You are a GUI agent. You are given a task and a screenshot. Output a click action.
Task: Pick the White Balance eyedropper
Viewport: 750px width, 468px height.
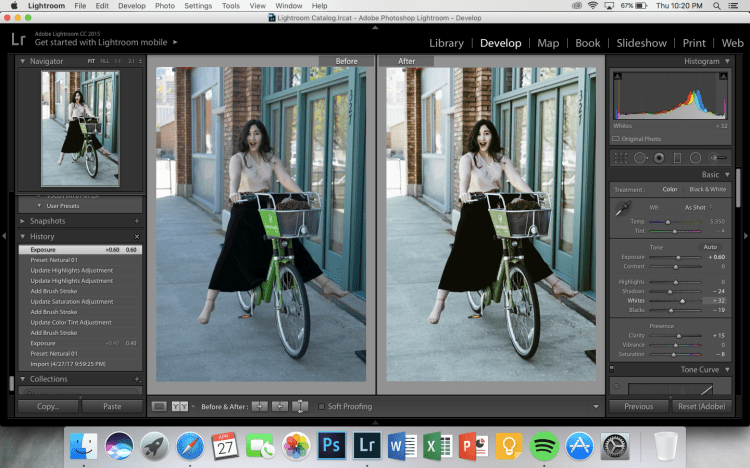(x=622, y=211)
